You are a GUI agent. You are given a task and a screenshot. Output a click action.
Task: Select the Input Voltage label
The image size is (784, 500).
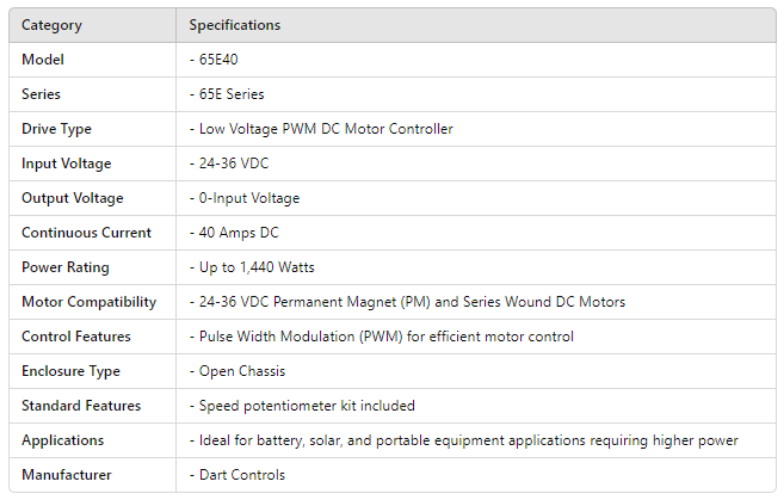[66, 164]
